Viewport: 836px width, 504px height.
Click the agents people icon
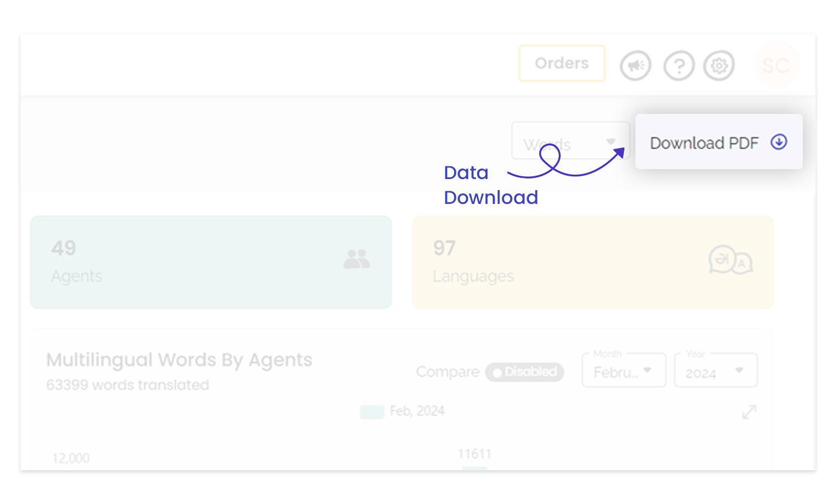pos(356,259)
